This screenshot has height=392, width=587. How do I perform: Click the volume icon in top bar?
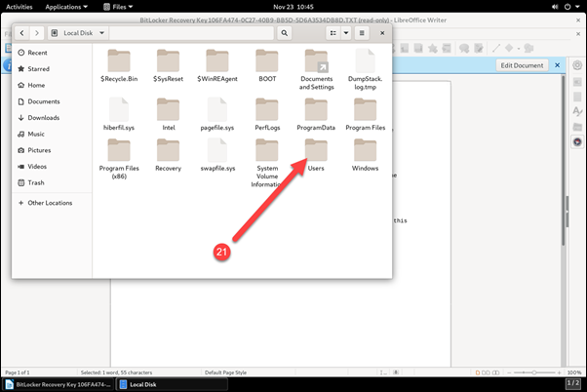coord(555,7)
